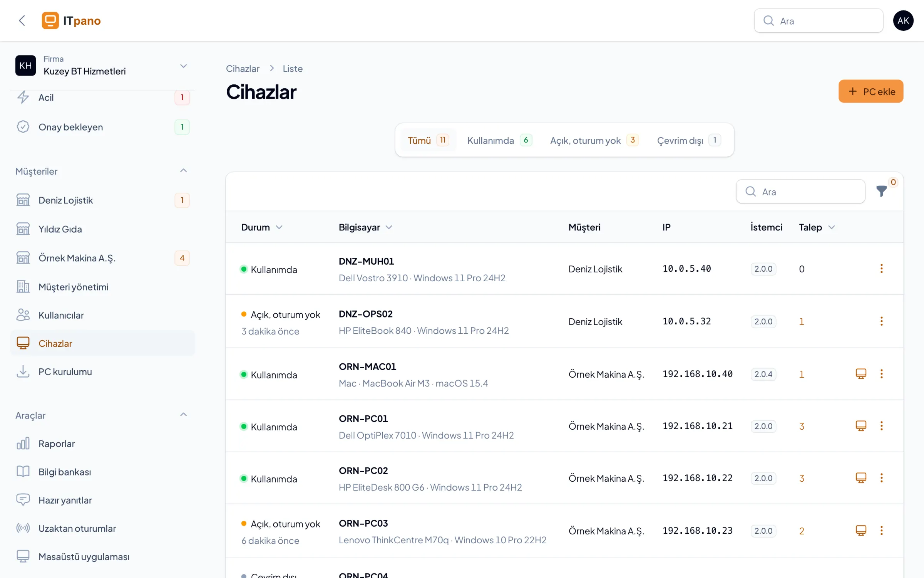Screen dimensions: 924x578
Task: Click the Cihazlar breadcrumb link
Action: point(243,69)
